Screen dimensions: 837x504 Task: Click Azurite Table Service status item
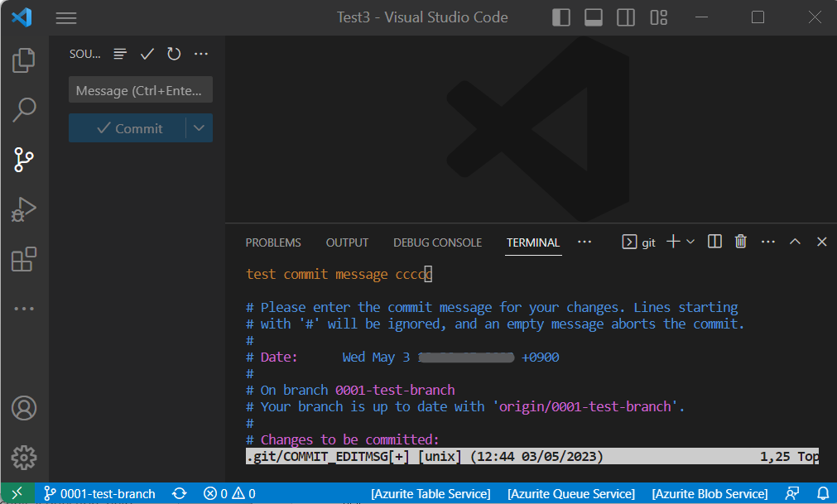tap(431, 494)
